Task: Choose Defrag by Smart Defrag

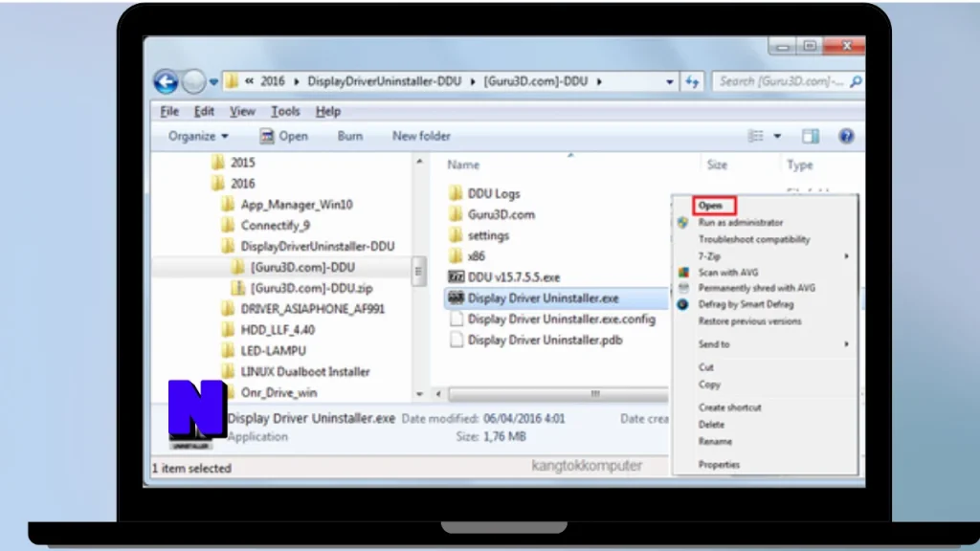Action: (x=746, y=304)
